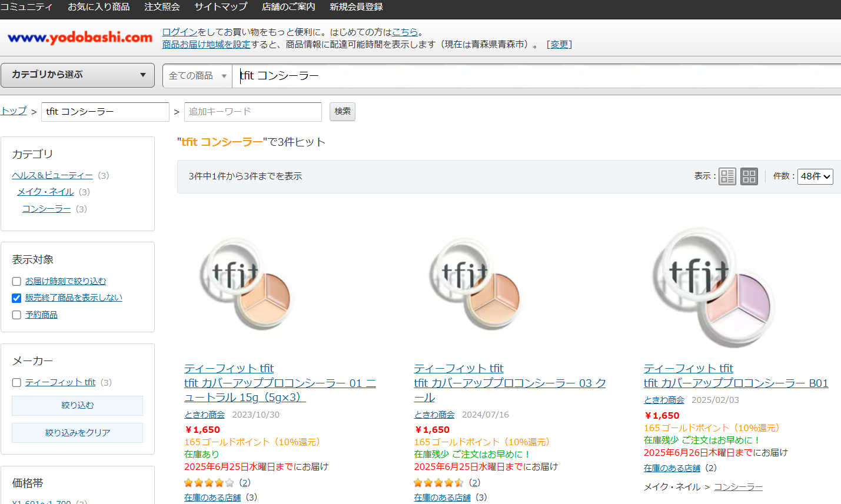Open 店舗のご案内 menu item
The width and height of the screenshot is (841, 504).
(x=288, y=7)
